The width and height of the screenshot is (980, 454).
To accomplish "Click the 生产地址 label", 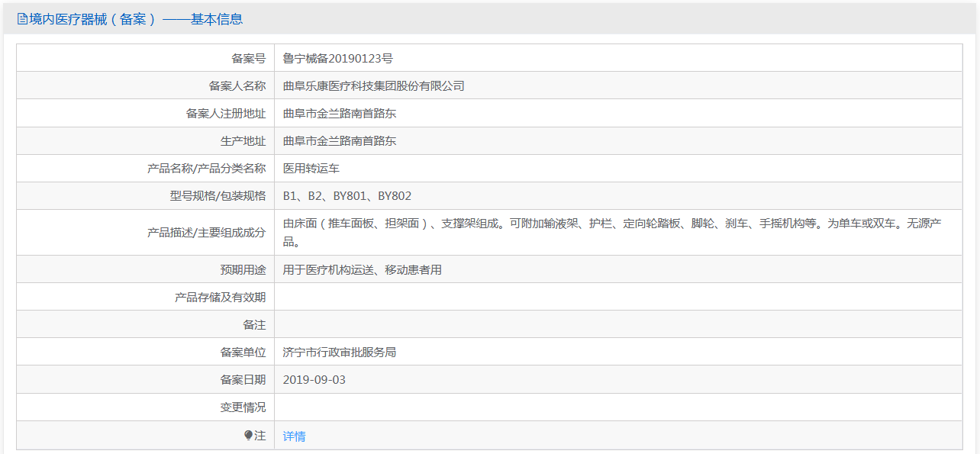I will point(243,140).
